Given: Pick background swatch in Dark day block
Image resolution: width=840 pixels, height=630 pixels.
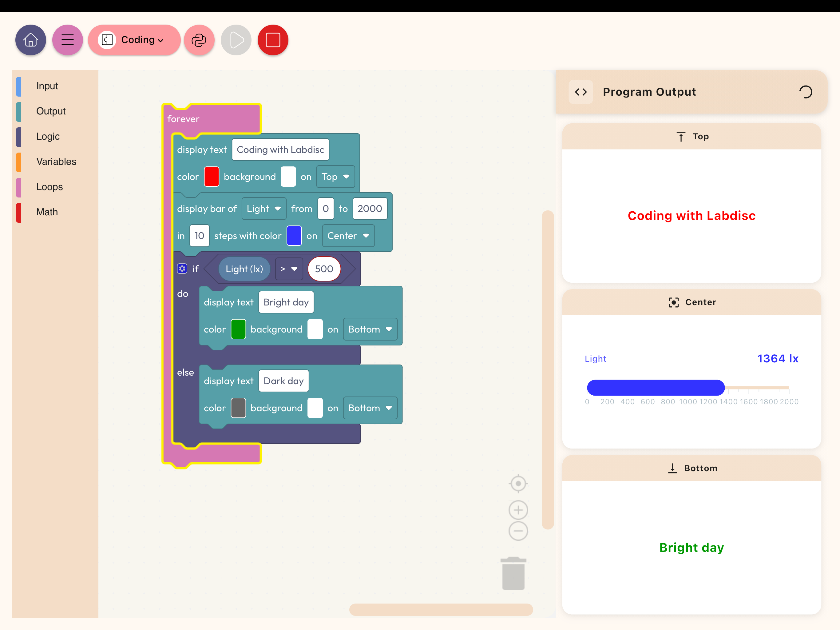Looking at the screenshot, I should 315,408.
